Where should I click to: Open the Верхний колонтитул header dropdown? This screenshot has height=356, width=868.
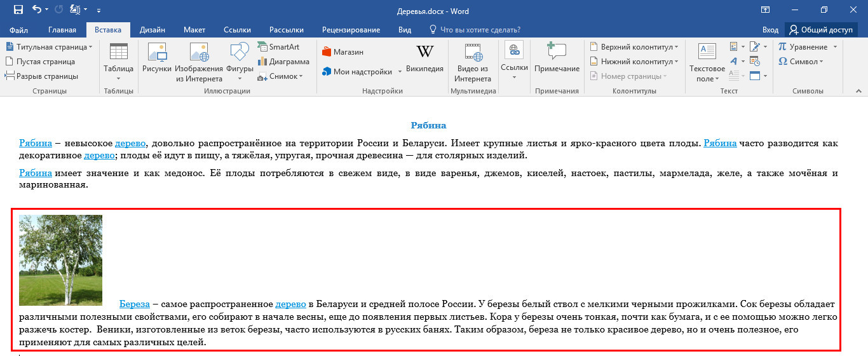pyautogui.click(x=634, y=47)
